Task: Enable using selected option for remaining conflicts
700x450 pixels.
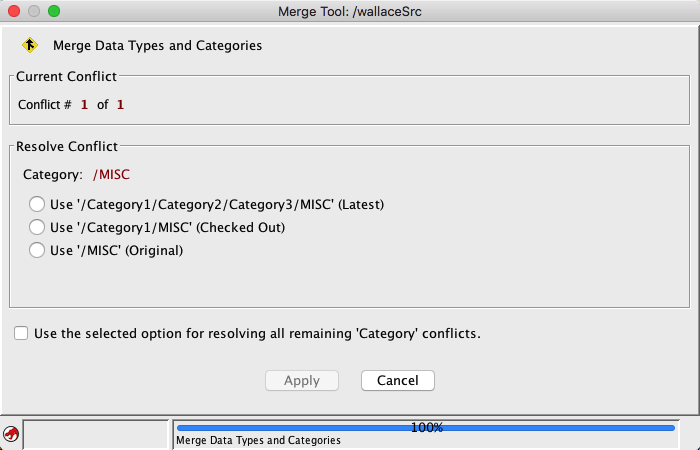Action: [x=21, y=333]
